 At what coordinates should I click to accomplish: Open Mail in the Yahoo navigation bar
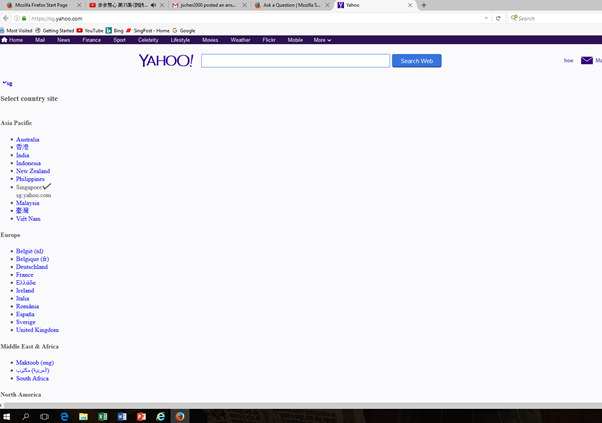point(40,40)
